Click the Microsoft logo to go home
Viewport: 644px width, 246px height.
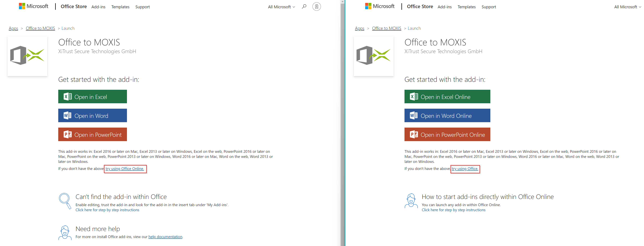pyautogui.click(x=33, y=6)
